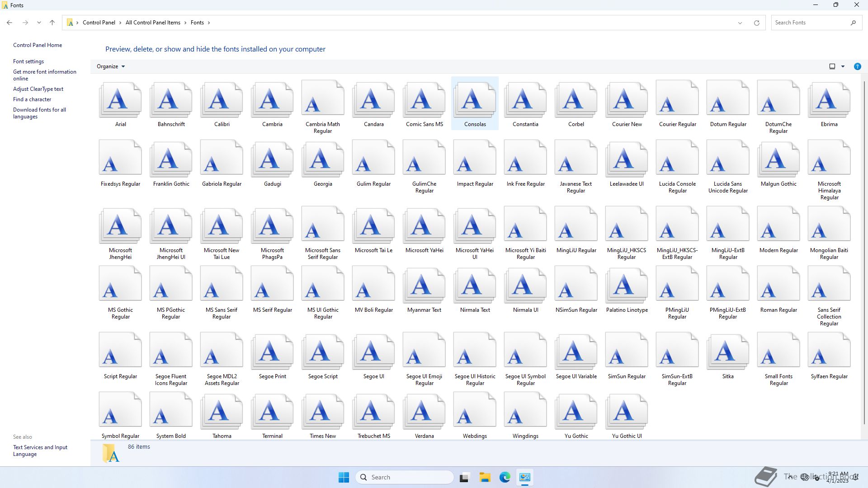Select the MS Gothic Regular font
Image resolution: width=868 pixels, height=488 pixels.
(x=120, y=284)
